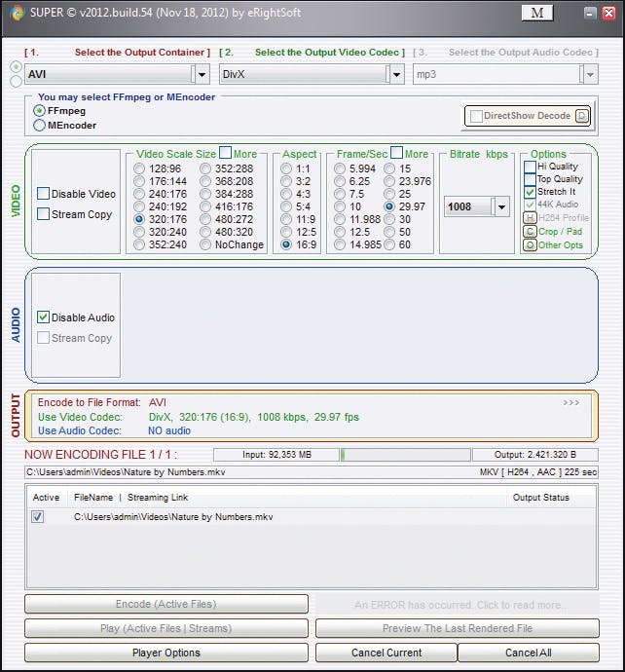Open the Output Video Codec dropdown arrow
This screenshot has height=672, width=625.
pyautogui.click(x=396, y=75)
